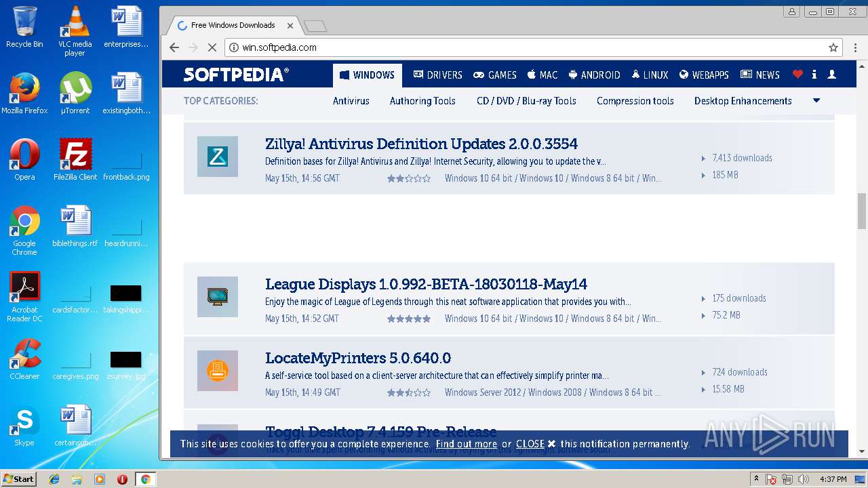Click the red heart favorites icon
Image resolution: width=868 pixels, height=488 pixels.
[x=797, y=75]
